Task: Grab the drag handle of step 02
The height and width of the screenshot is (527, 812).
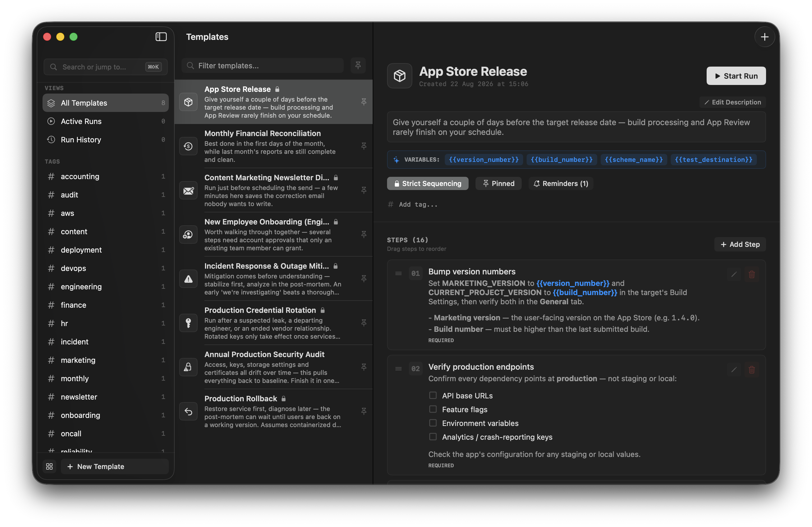Action: tap(398, 369)
